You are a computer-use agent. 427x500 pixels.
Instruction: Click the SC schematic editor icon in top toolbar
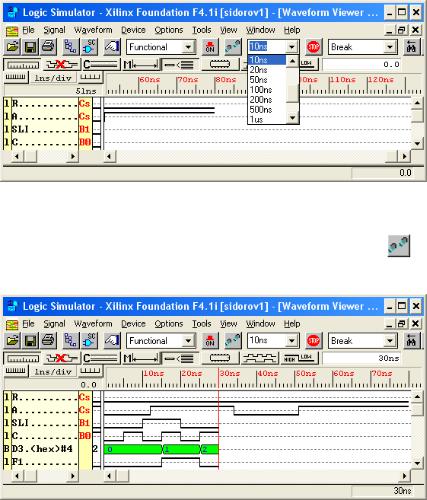pos(89,47)
